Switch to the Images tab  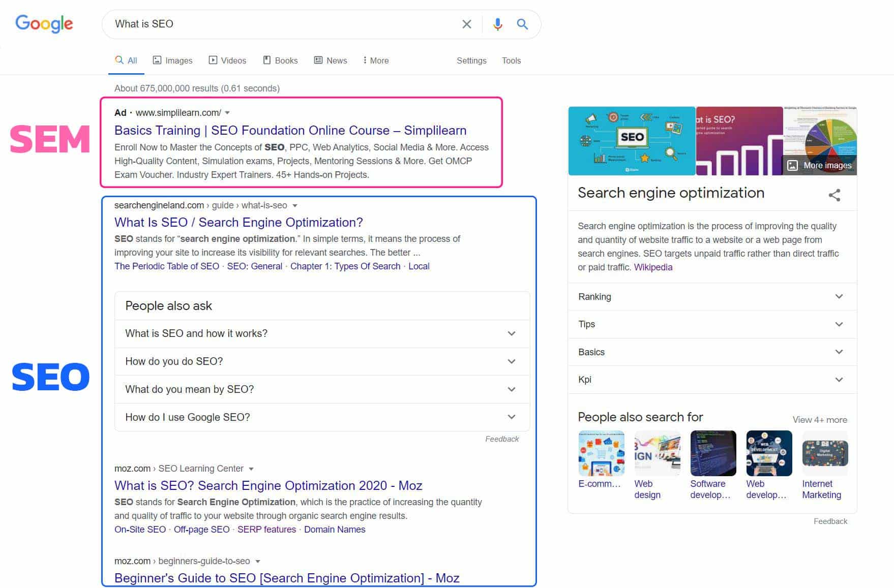[173, 60]
